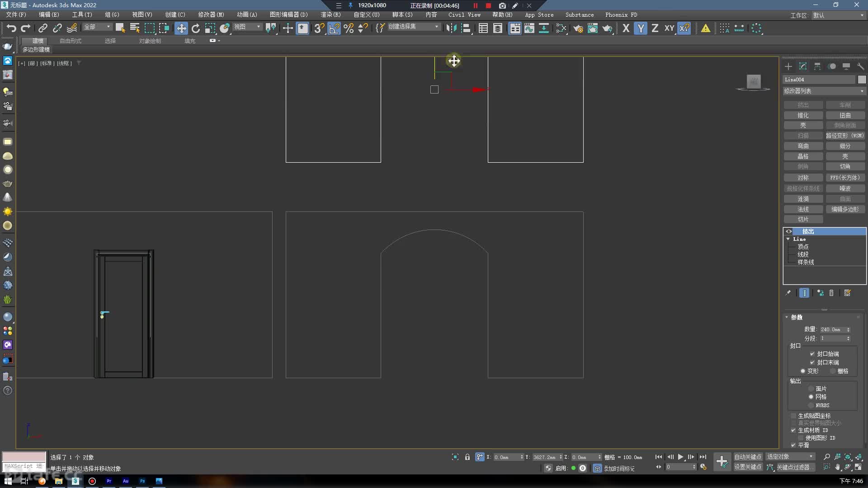Toggle Pin Stack icon under modifier stack
Viewport: 868px width, 488px height.
tap(788, 293)
